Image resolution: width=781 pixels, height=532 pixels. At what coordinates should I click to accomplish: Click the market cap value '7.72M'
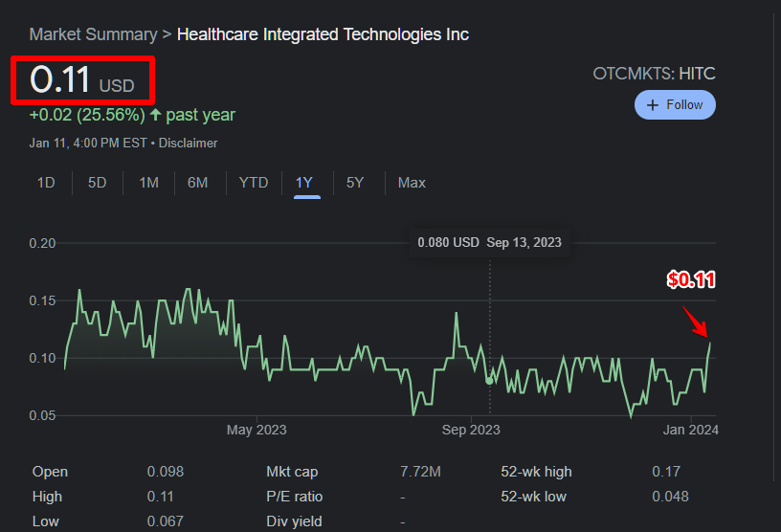click(420, 472)
